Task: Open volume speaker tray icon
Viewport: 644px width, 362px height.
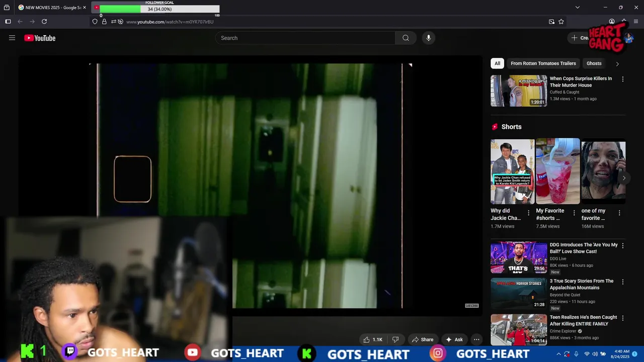Action: tap(596, 354)
